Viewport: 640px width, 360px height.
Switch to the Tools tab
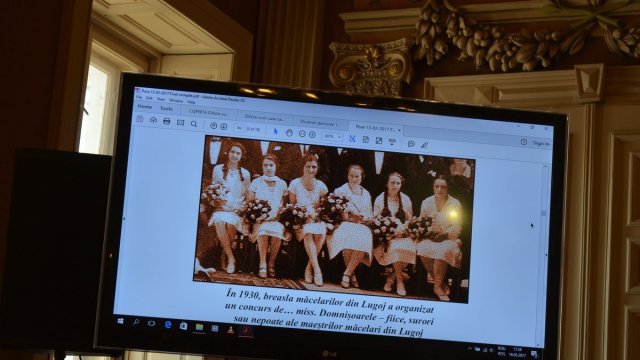[x=167, y=109]
